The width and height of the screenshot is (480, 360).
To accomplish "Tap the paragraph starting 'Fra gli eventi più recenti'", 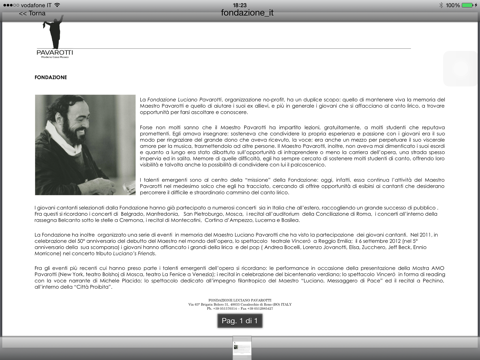I will (240, 277).
